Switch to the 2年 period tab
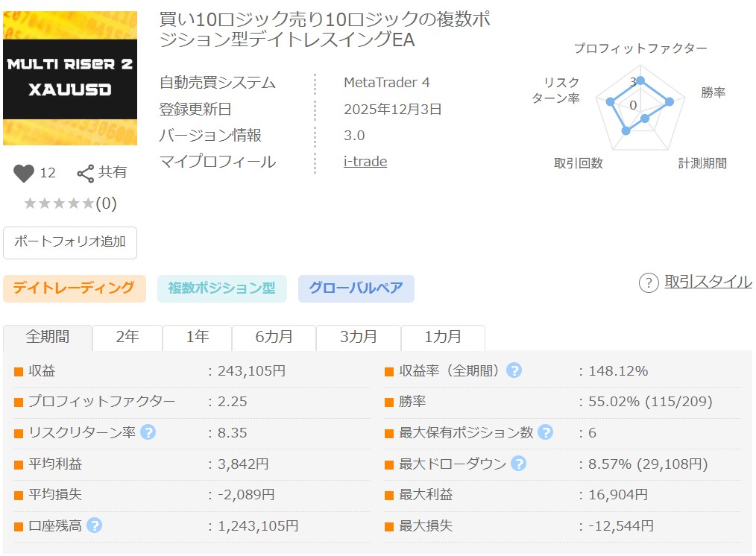756x556 pixels. (127, 337)
